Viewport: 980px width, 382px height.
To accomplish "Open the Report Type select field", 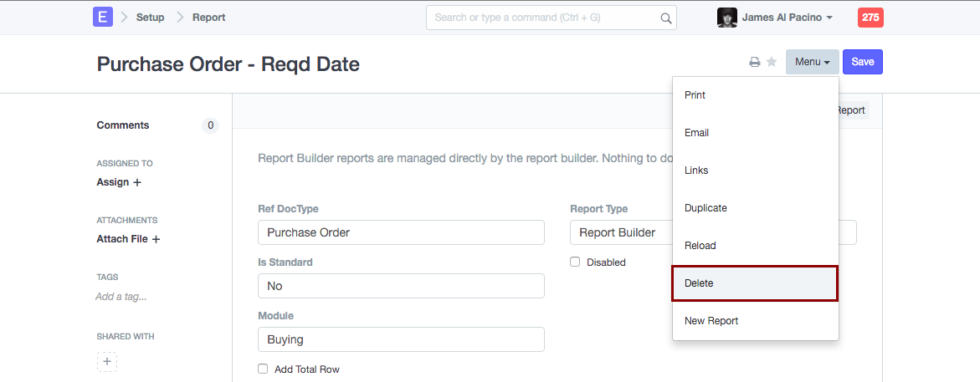I will (621, 232).
